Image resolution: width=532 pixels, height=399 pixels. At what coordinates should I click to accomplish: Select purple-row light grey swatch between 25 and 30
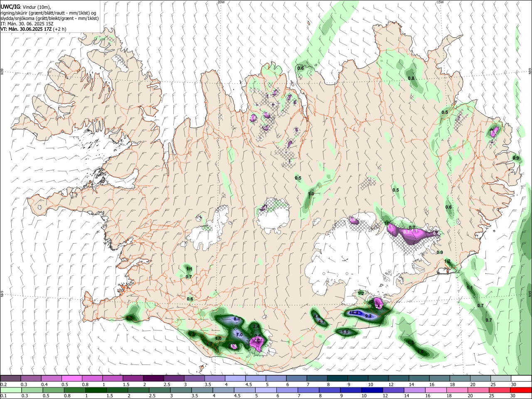coord(501,379)
